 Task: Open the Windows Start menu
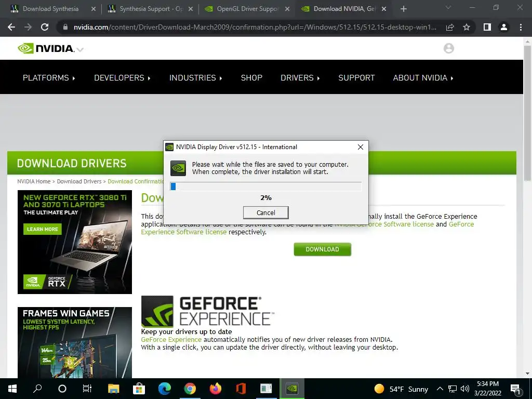pyautogui.click(x=12, y=389)
